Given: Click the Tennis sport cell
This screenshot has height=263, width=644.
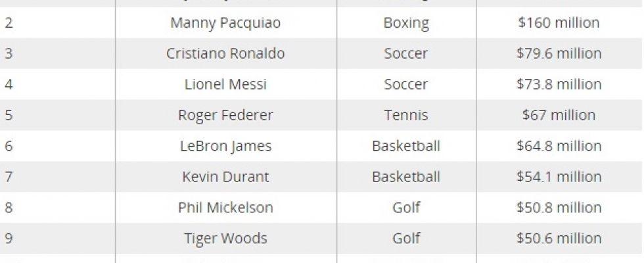Looking at the screenshot, I should pyautogui.click(x=406, y=116).
